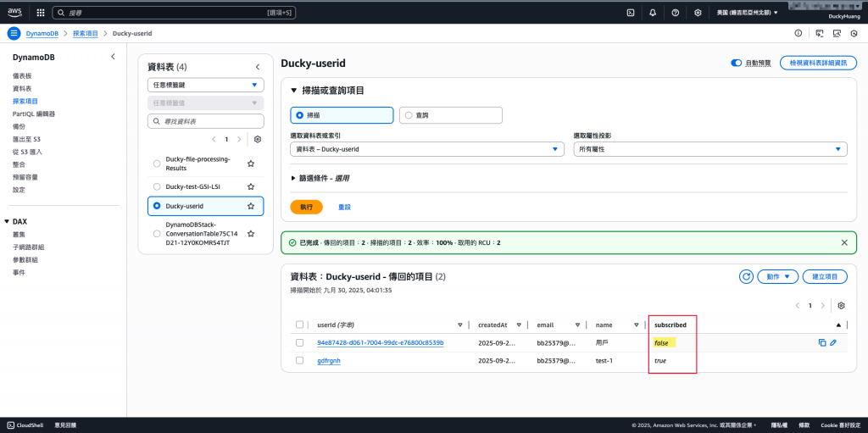Collapse the DAX navigation section
Image resolution: width=868 pixels, height=433 pixels.
pyautogui.click(x=7, y=221)
